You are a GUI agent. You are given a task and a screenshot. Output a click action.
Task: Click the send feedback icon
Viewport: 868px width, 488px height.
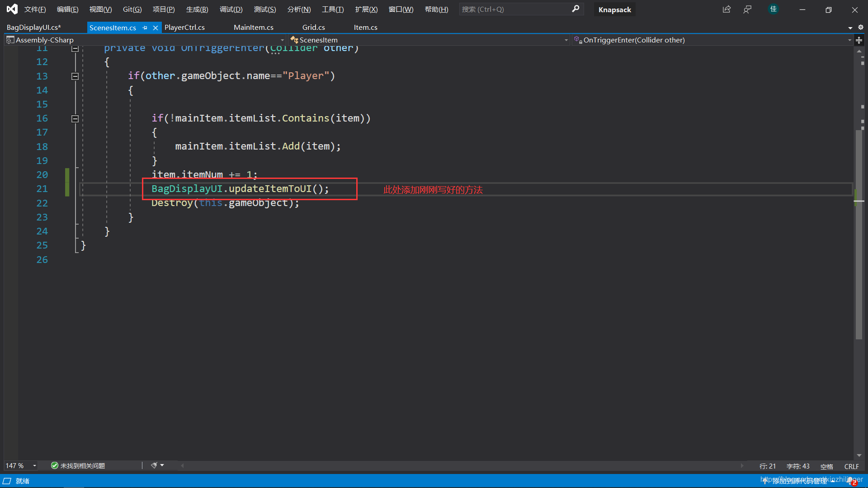[x=747, y=9]
